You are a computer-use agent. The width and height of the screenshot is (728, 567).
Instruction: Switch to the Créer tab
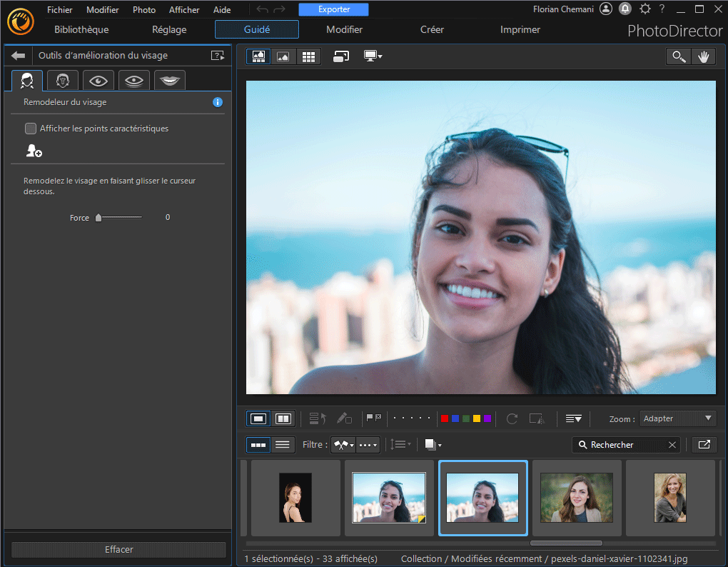coord(432,29)
